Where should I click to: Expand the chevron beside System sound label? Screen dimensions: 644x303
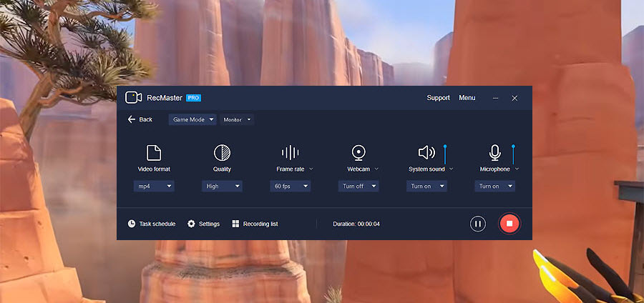[451, 169]
